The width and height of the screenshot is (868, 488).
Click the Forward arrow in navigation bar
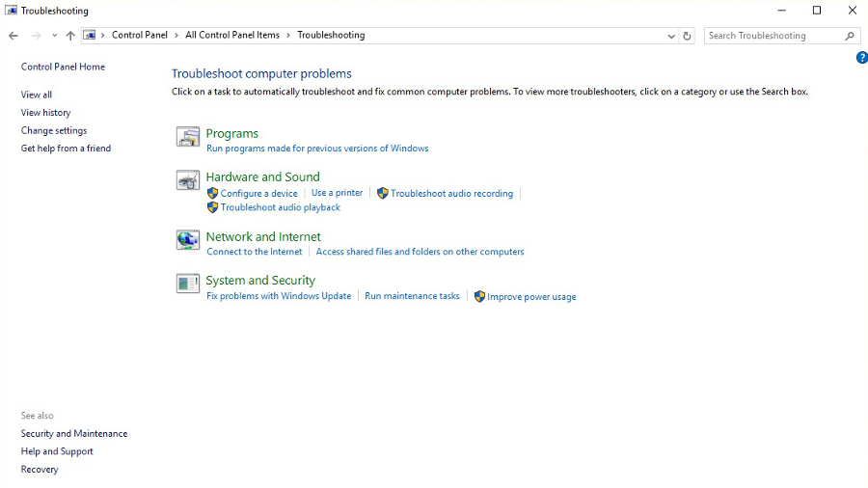point(36,36)
